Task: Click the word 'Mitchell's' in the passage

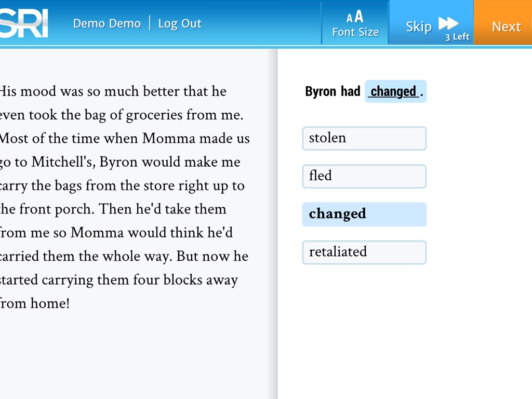Action: (62, 162)
